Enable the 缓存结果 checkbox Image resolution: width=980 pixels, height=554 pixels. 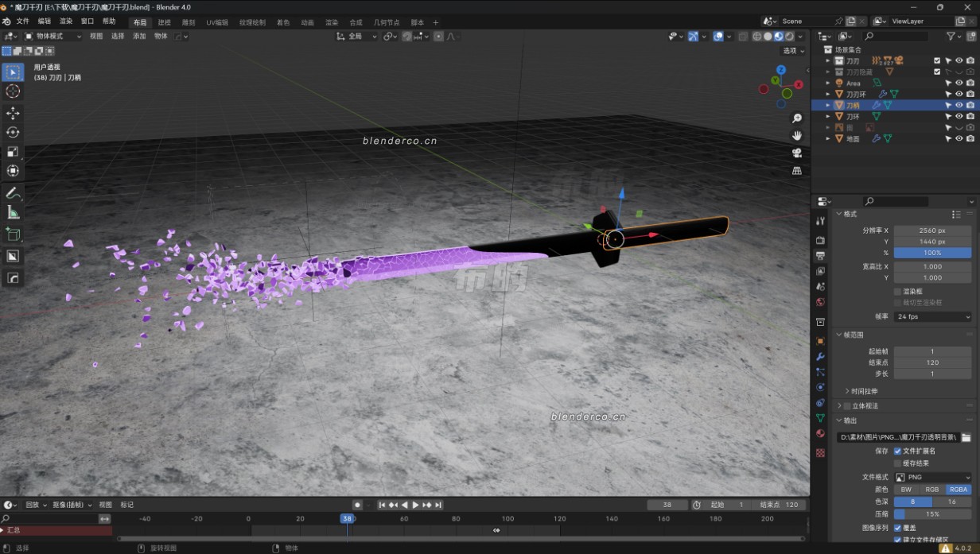tap(898, 463)
